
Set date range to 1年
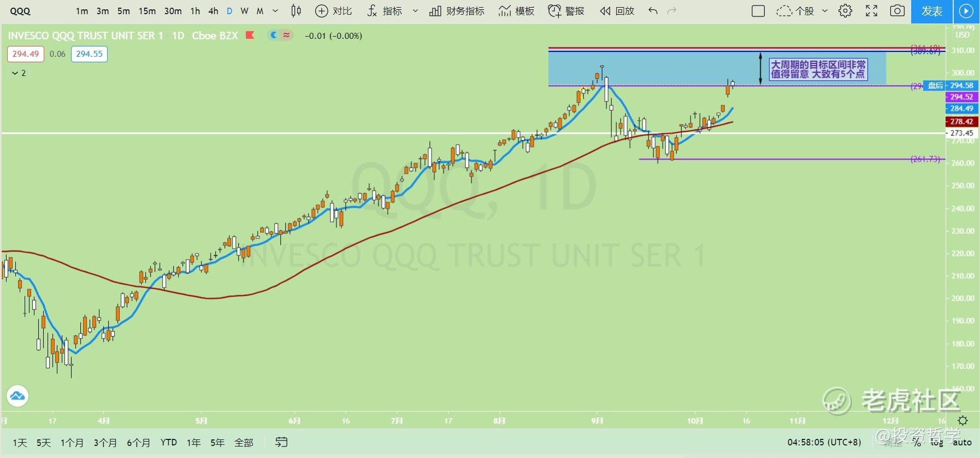tap(193, 442)
